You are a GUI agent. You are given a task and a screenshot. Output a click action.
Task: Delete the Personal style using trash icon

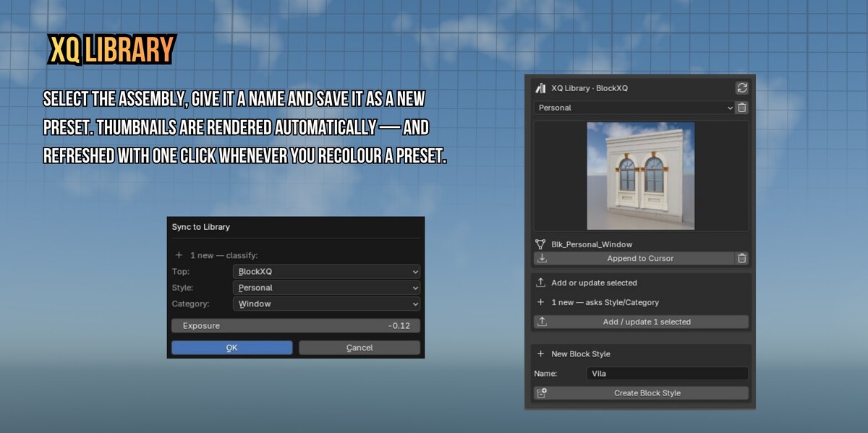point(741,108)
